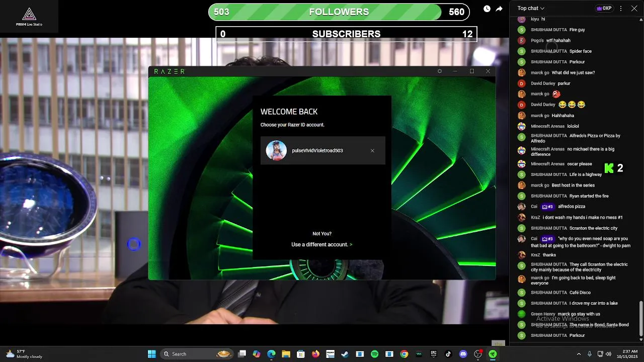Click "Fire guy" chat message
The image size is (644, 362).
577,30
